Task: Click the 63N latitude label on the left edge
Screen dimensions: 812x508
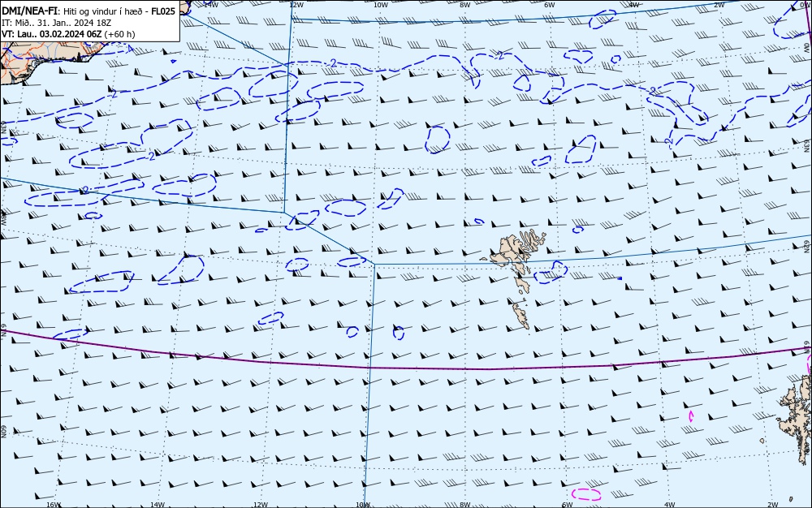Action: pos(3,127)
